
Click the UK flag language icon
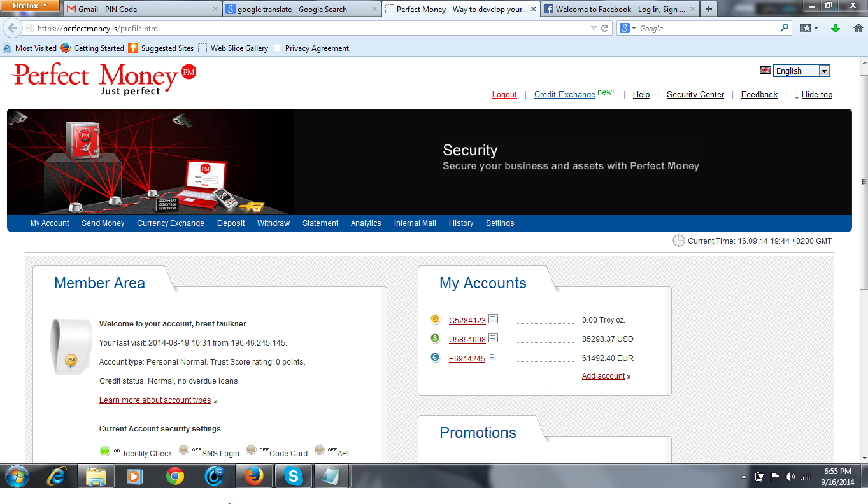point(765,71)
